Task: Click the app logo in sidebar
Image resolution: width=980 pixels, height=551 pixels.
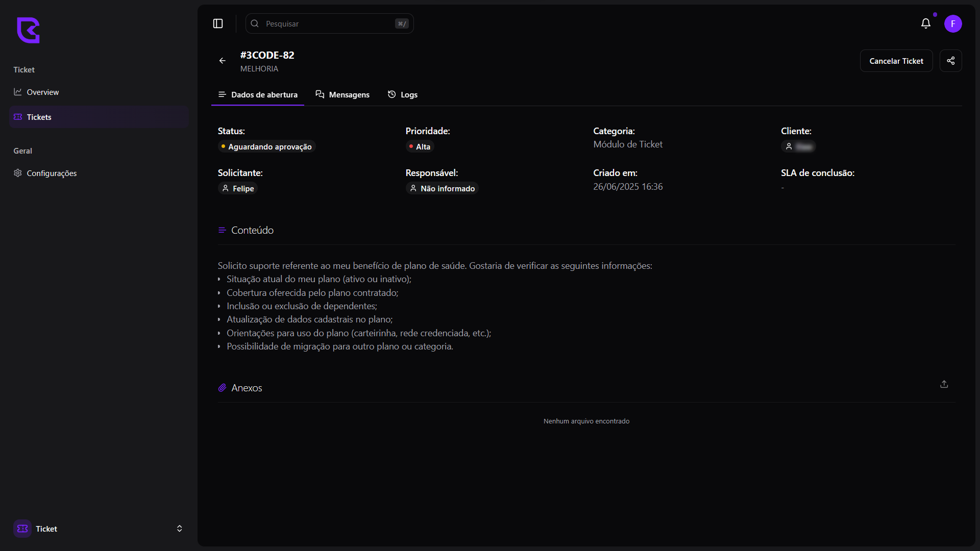Action: pos(28,30)
